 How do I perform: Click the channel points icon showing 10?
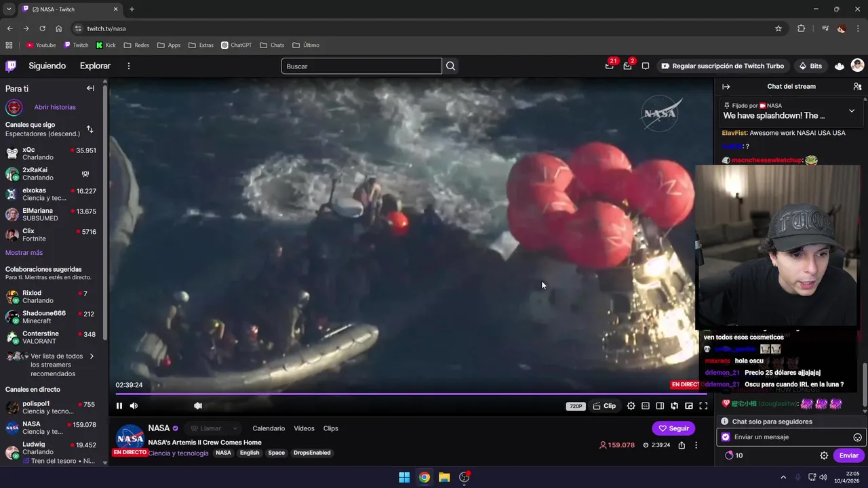(x=734, y=455)
